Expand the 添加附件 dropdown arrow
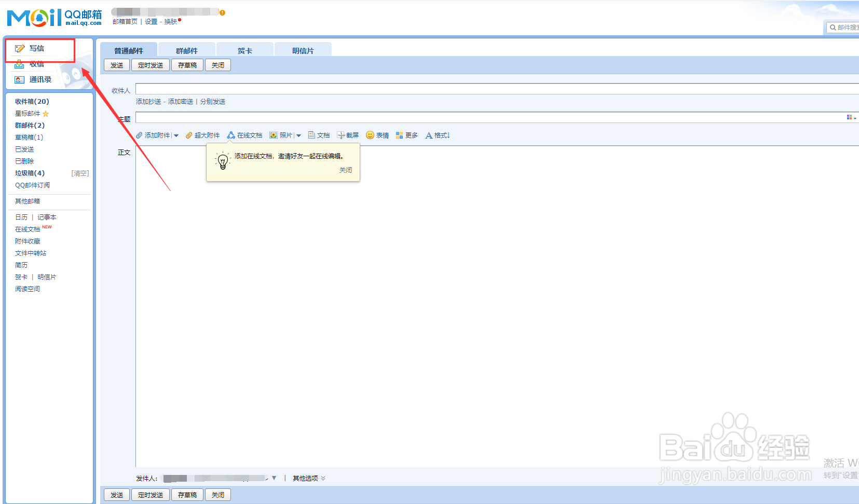 click(176, 136)
